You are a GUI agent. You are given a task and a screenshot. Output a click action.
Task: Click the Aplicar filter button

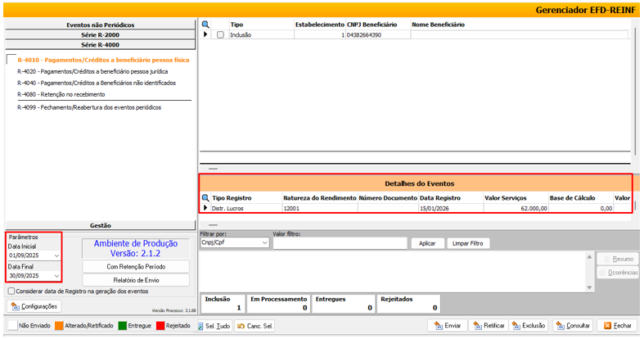click(x=426, y=243)
